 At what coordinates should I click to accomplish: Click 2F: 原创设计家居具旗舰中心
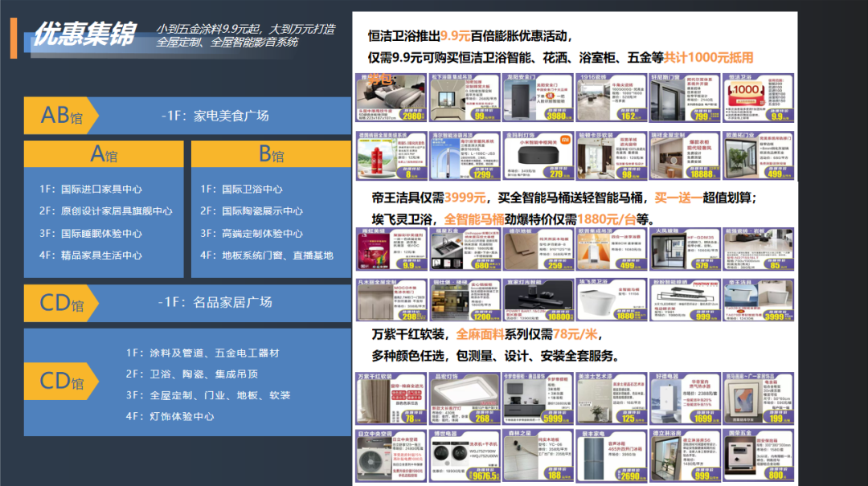106,211
